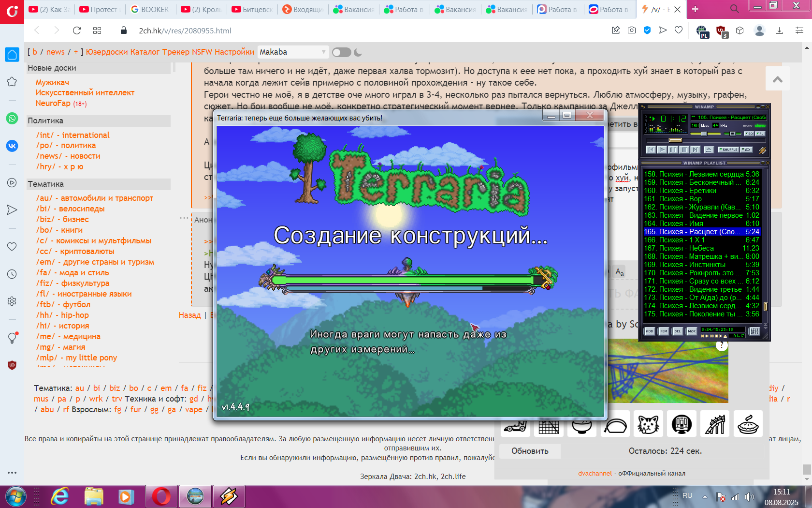This screenshot has width=812, height=508.
Task: Open the Каталог link in top bar
Action: 145,52
